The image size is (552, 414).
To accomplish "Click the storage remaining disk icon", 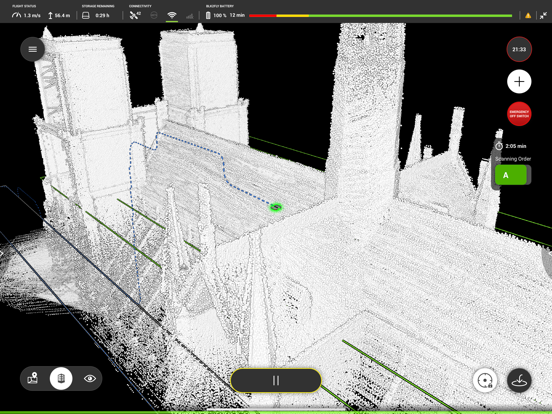I will [86, 15].
